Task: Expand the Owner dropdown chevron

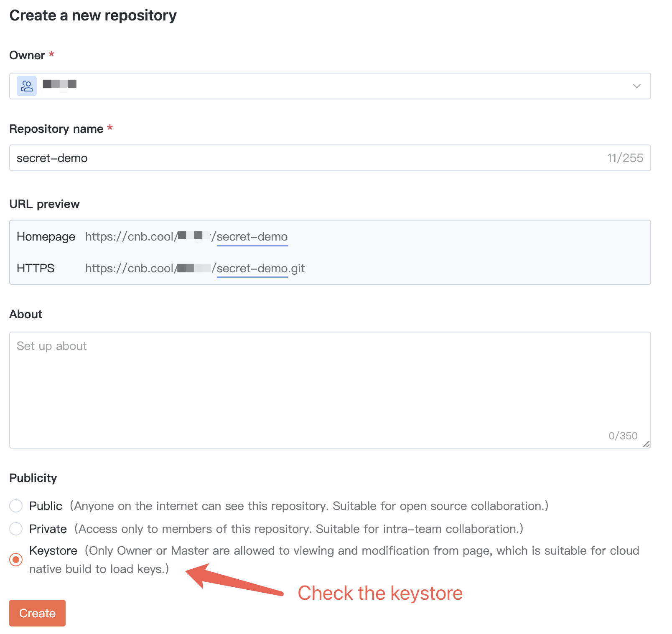Action: 636,86
